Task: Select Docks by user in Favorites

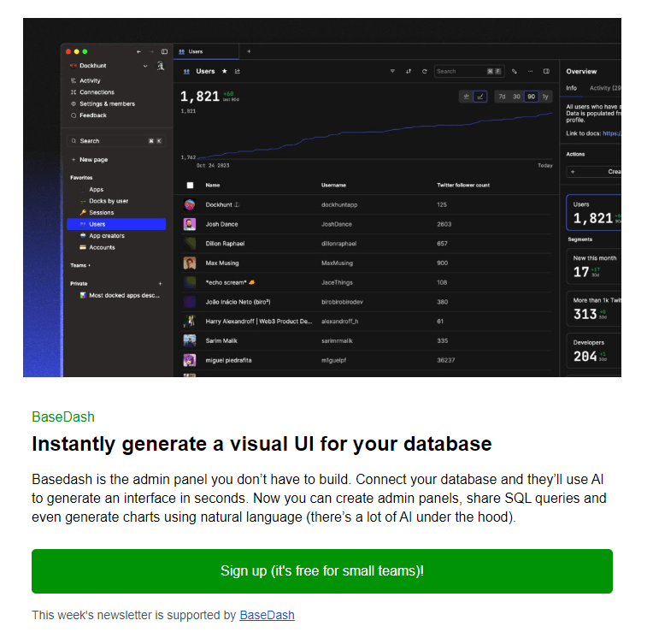Action: click(109, 201)
